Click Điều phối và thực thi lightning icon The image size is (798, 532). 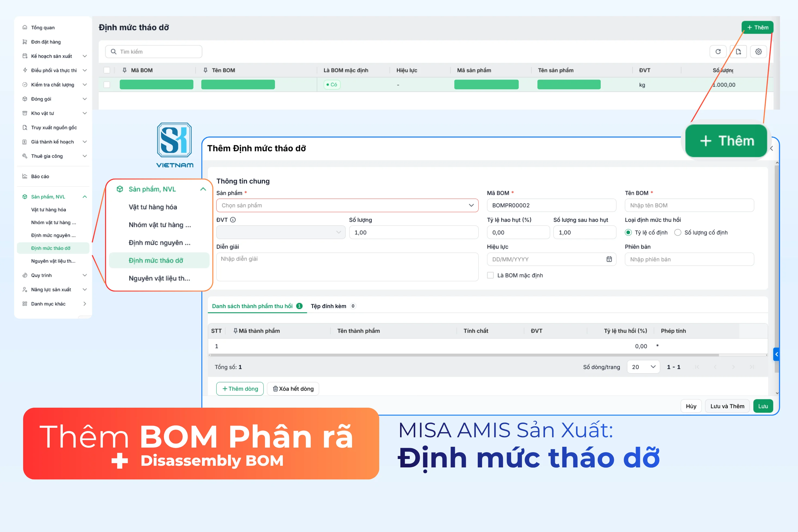pos(25,70)
